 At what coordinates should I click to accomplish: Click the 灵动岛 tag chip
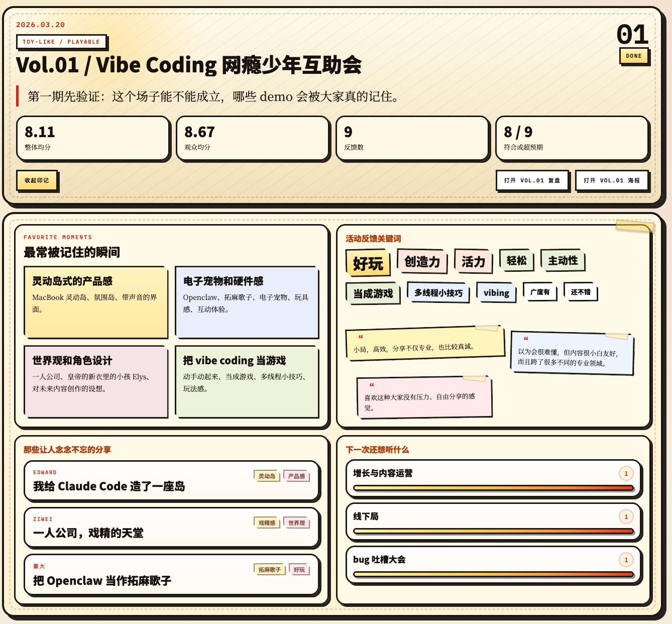[267, 476]
